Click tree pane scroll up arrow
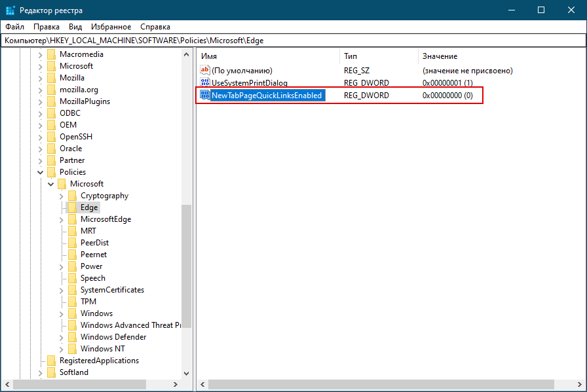 [x=187, y=54]
